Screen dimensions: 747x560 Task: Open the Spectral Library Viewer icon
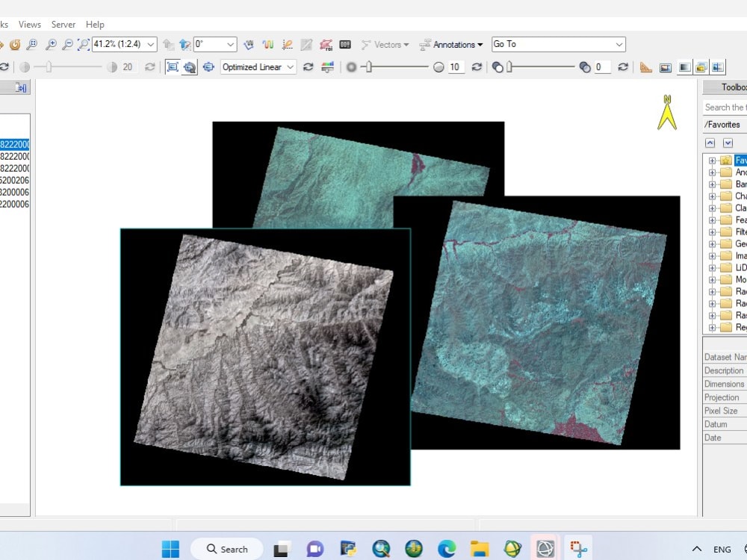[267, 44]
